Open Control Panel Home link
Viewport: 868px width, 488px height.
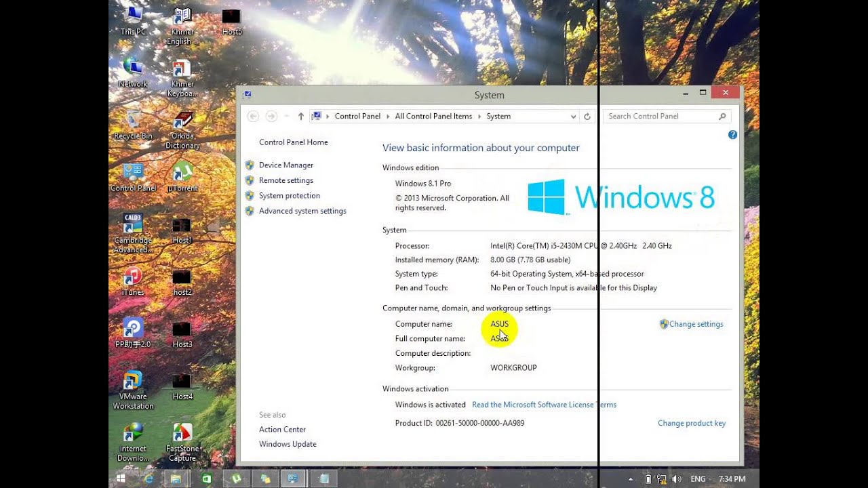pos(294,142)
